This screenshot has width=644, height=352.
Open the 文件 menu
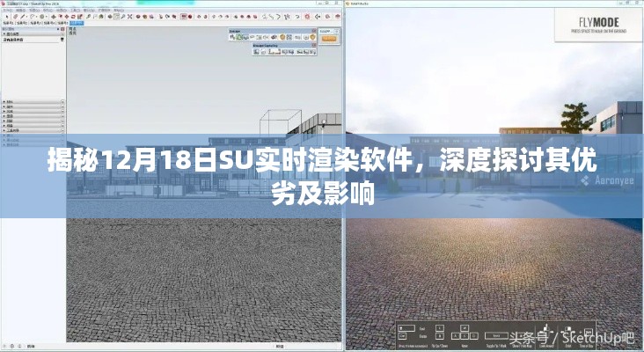[x=7, y=11]
